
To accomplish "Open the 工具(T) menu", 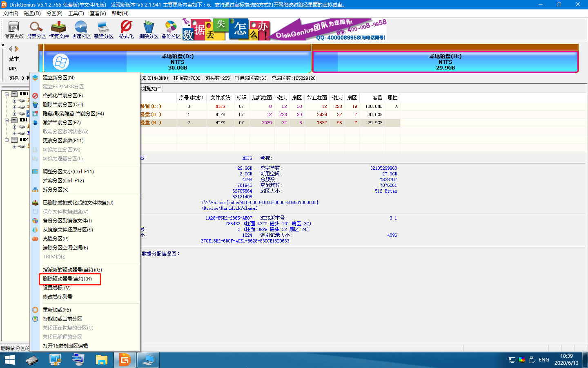I will [x=76, y=13].
